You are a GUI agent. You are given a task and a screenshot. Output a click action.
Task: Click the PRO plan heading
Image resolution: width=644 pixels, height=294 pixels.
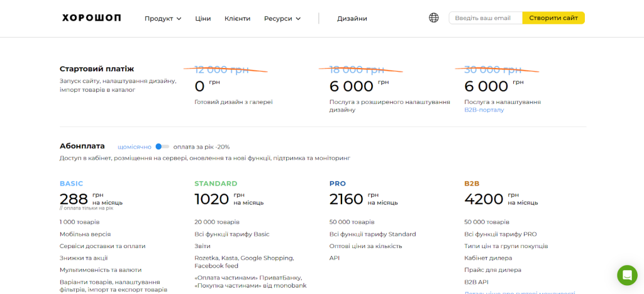click(338, 184)
